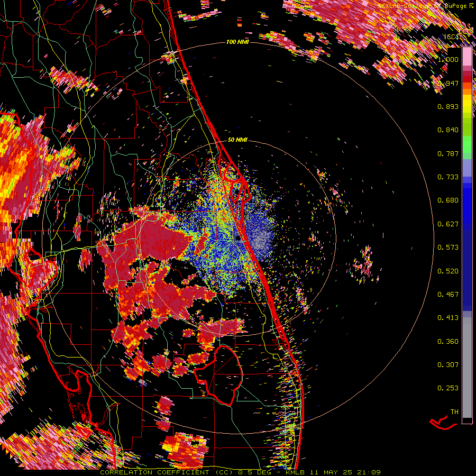Click the "CORRELATION COEFFICIENT (CC)" caption text

(x=168, y=472)
